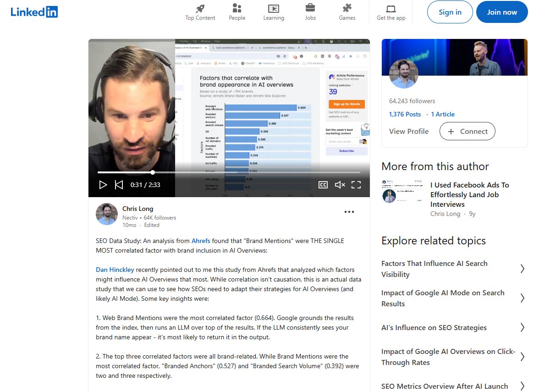Toggle closed captions on the video
539x392 pixels.
pyautogui.click(x=323, y=184)
